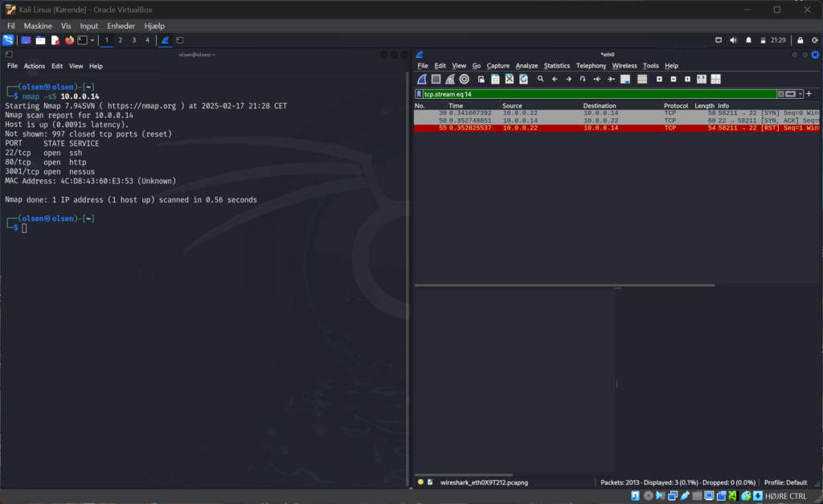The height and width of the screenshot is (504, 823).
Task: Switch to workspace 3
Action: tap(133, 40)
